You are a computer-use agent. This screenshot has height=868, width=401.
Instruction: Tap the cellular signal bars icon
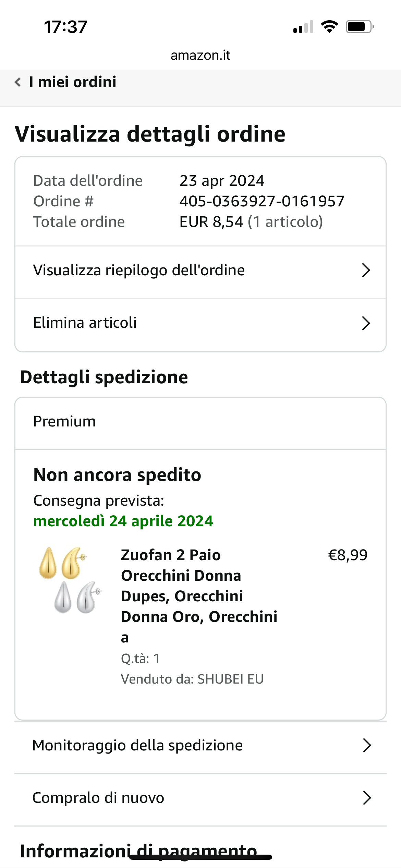(303, 27)
